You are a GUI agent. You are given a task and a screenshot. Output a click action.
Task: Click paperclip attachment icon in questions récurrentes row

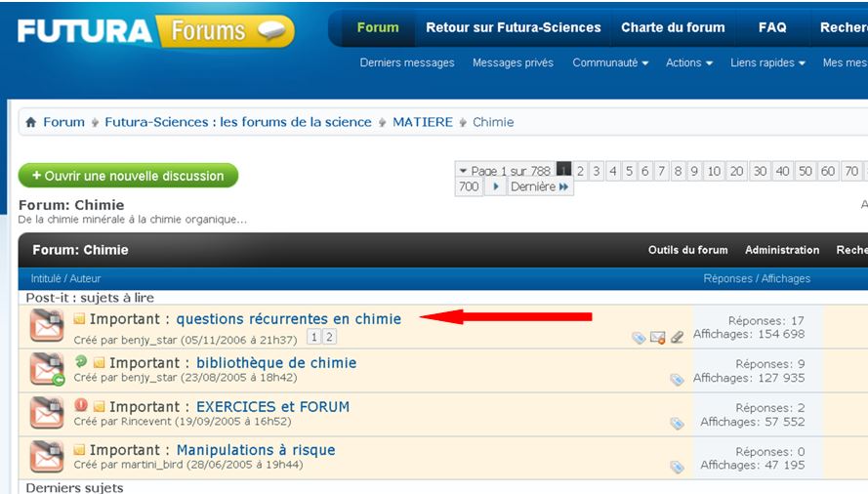click(x=677, y=337)
